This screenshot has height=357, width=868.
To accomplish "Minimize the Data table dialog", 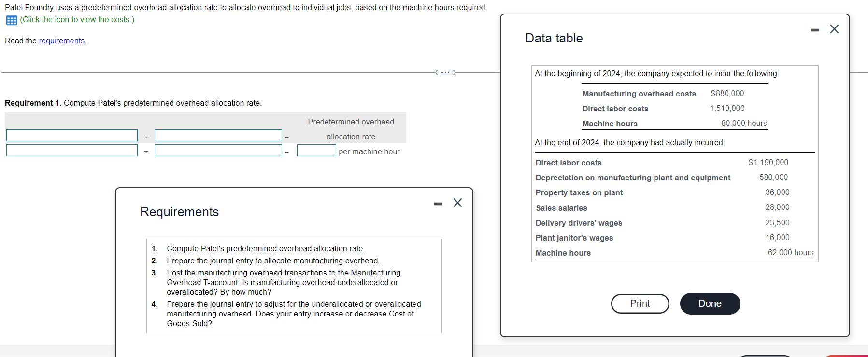I will [815, 30].
